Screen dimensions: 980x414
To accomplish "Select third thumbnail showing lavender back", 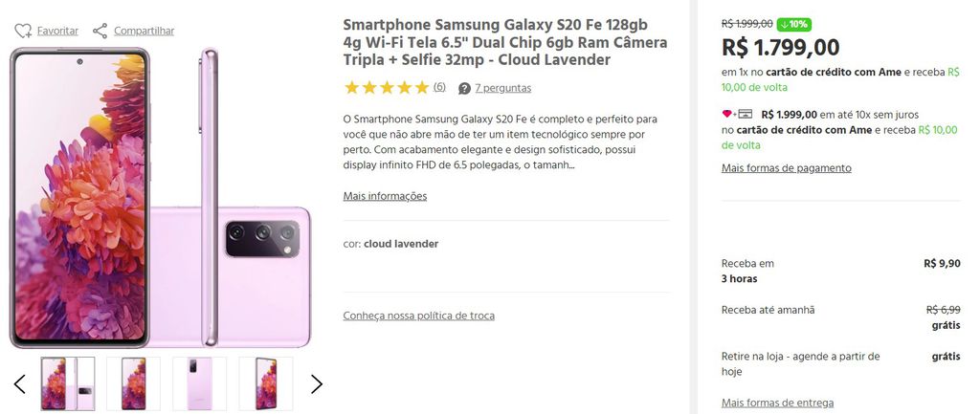I will [199, 383].
